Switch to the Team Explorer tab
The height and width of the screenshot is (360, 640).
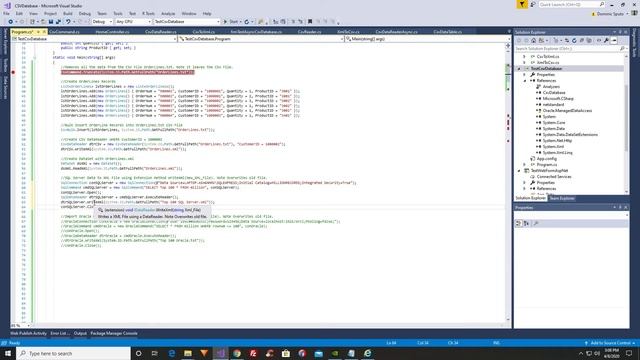pos(562,198)
